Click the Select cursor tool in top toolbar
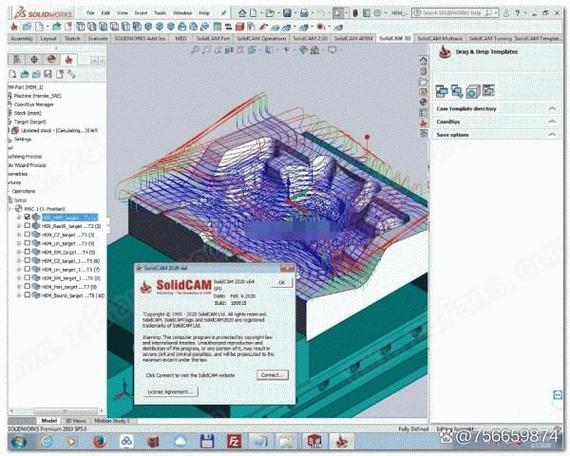This screenshot has height=456, width=570. [x=338, y=13]
